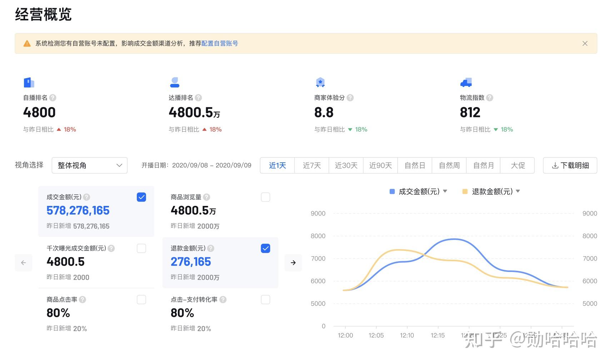Click the 276,165 退款金额 value

(191, 262)
